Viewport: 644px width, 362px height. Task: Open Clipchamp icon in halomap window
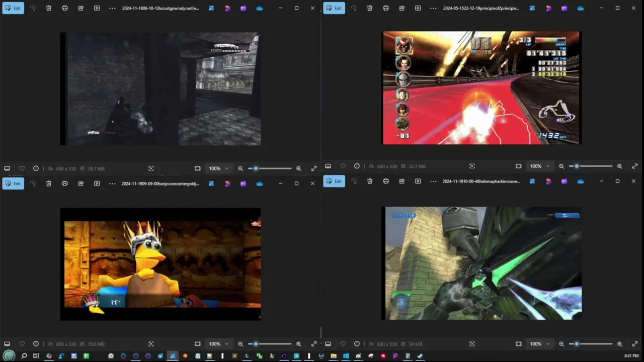[x=565, y=181]
